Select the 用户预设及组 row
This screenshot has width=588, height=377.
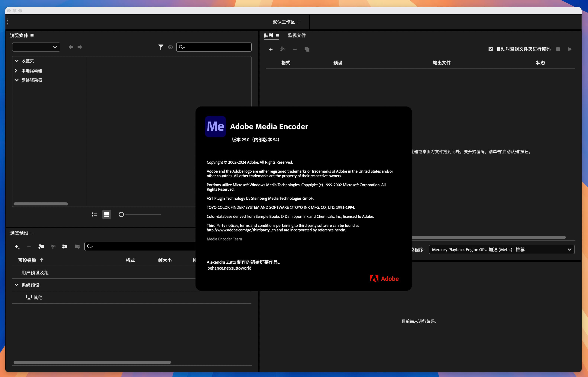click(x=132, y=273)
